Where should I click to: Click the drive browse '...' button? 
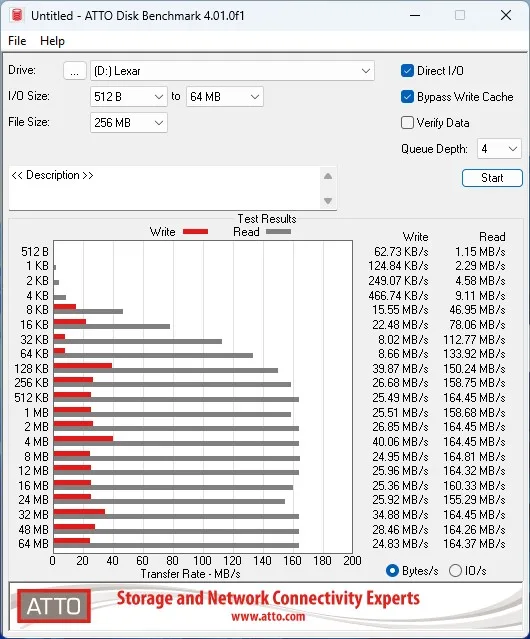pyautogui.click(x=75, y=71)
